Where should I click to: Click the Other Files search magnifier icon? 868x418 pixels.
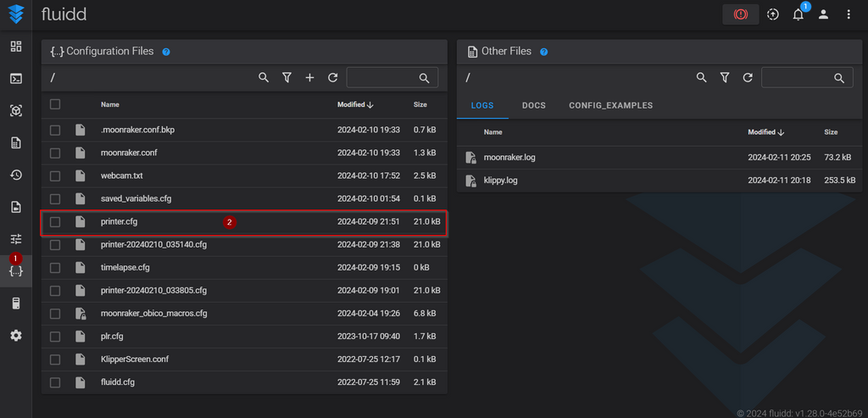click(701, 77)
